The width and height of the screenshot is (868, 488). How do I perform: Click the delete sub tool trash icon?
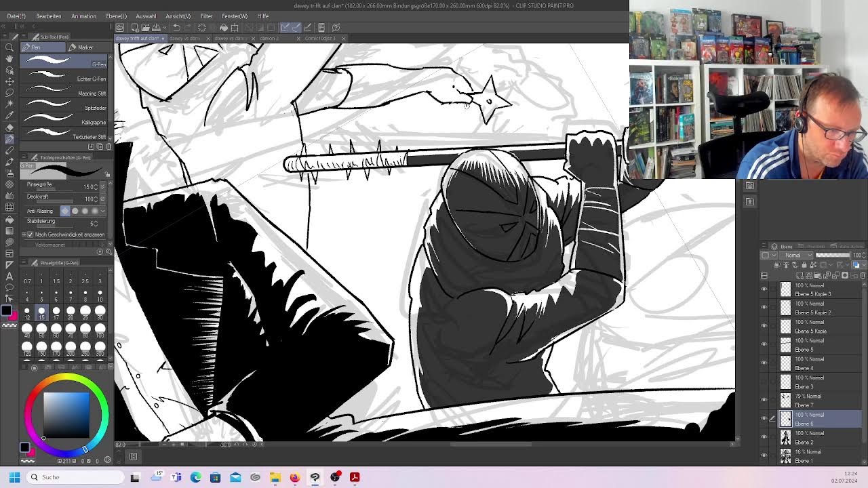(x=108, y=146)
